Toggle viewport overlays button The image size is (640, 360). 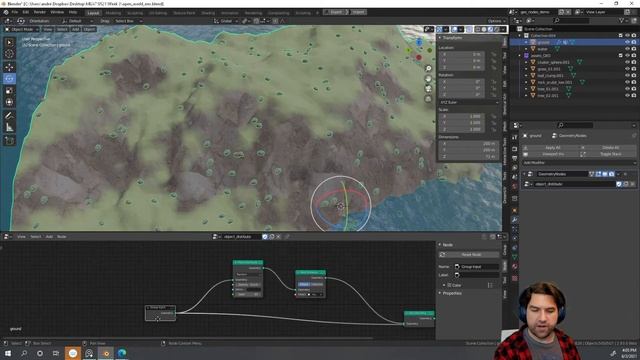[x=454, y=29]
